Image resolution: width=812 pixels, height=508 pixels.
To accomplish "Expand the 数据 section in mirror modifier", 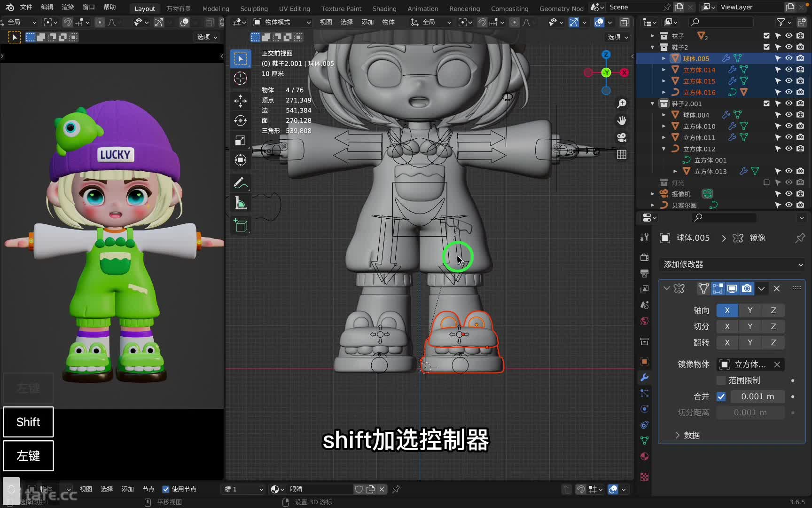I will pos(678,435).
